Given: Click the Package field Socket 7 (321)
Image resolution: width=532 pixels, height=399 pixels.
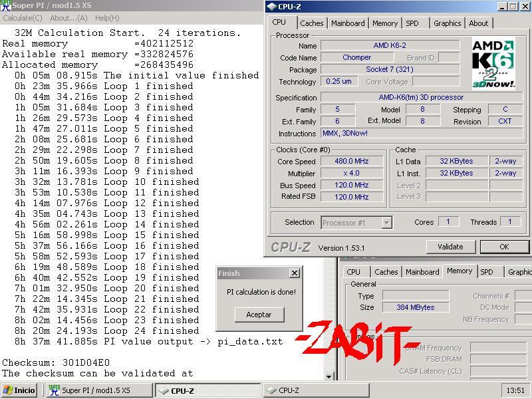Looking at the screenshot, I should [390, 70].
